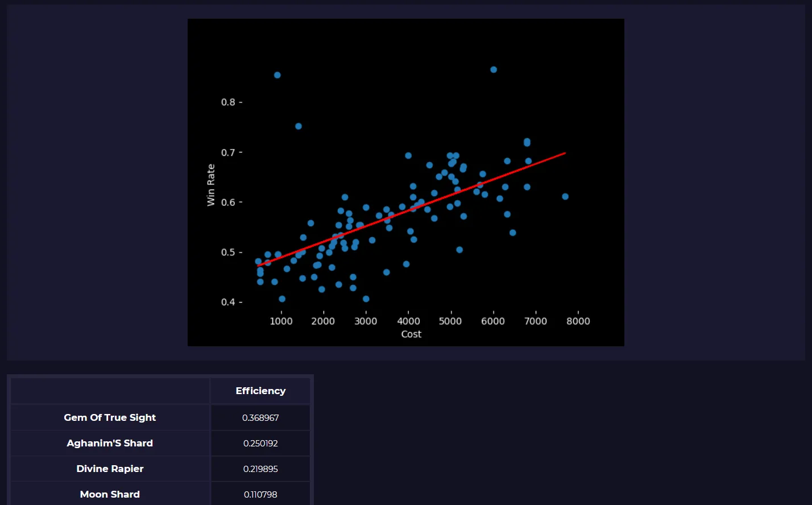
Task: Select the Efficiency column header
Action: pos(260,391)
